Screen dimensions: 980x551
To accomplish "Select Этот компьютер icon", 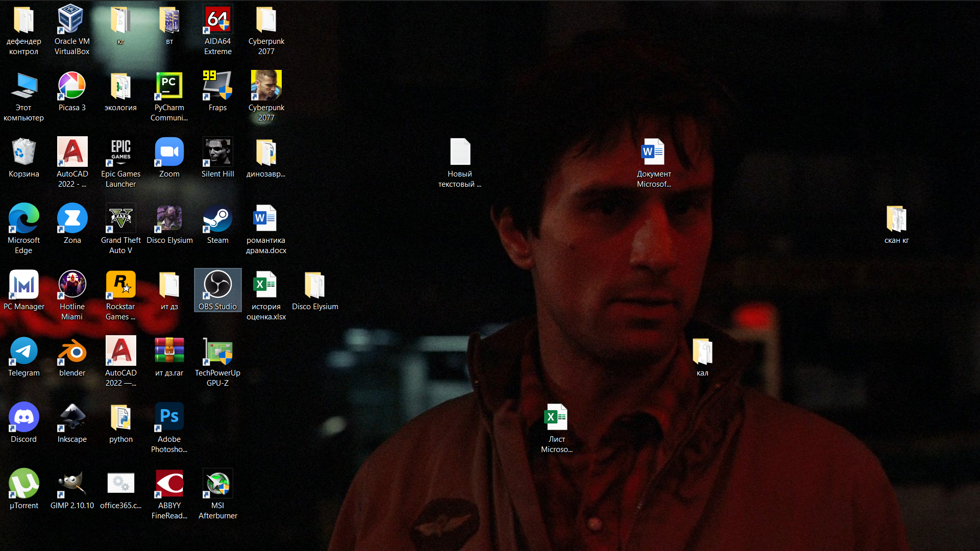I will coord(23,96).
